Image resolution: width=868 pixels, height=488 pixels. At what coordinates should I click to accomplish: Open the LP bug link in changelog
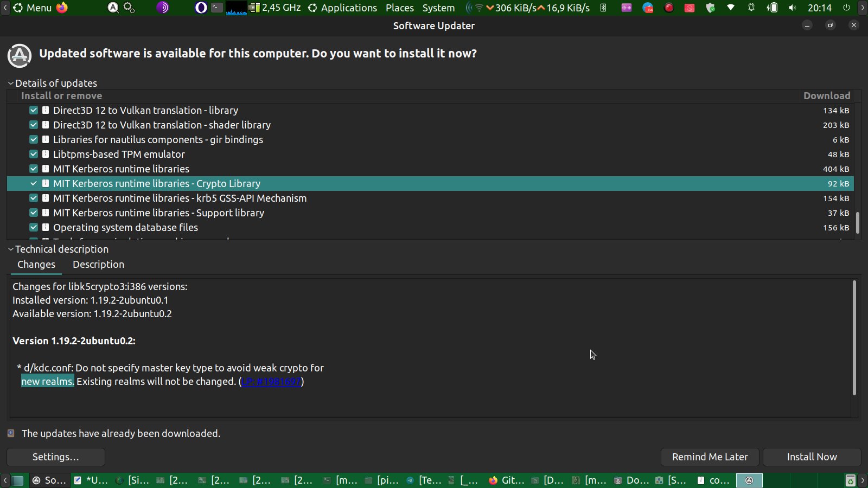pos(271,382)
